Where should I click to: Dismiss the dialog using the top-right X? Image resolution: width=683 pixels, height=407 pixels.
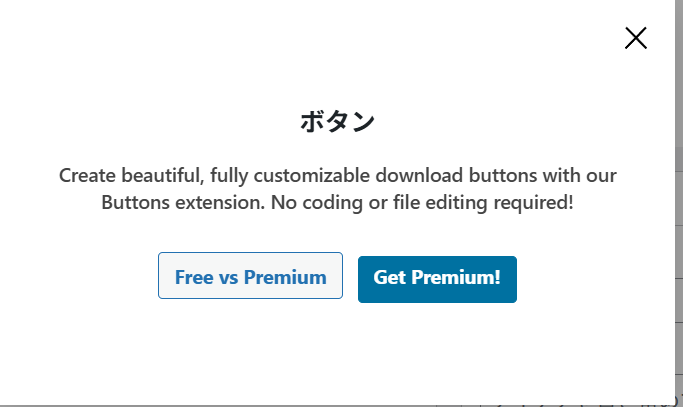pos(635,38)
